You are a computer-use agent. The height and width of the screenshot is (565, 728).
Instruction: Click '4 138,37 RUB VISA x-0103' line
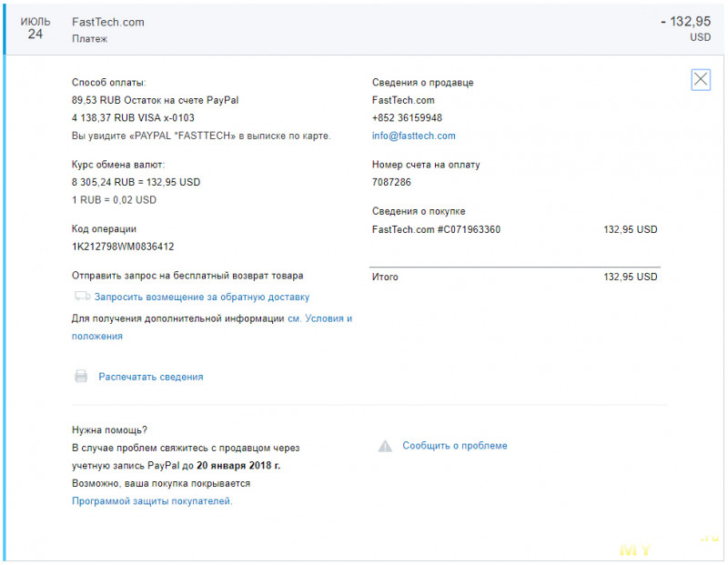[133, 118]
